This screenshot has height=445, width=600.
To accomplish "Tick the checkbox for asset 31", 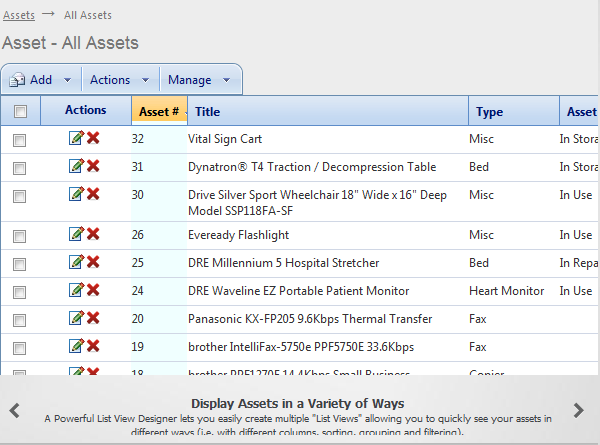I will 19,168.
